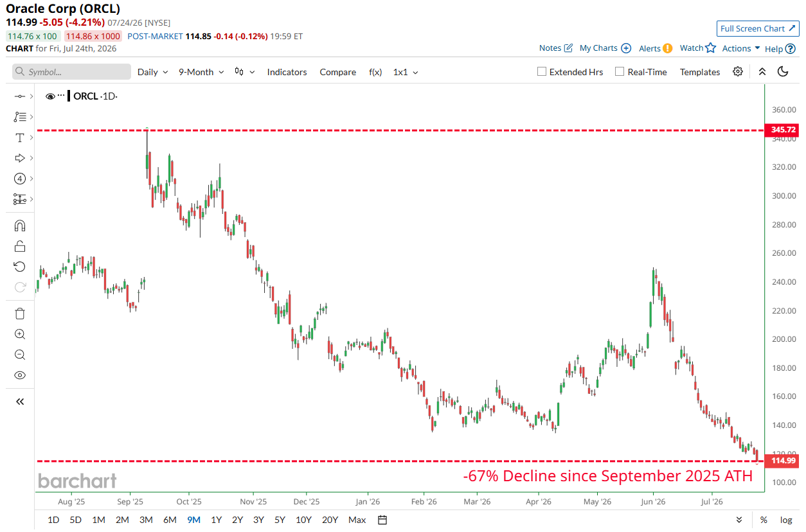Open the chart type candlestick dropdown
The height and width of the screenshot is (532, 806).
coord(245,72)
